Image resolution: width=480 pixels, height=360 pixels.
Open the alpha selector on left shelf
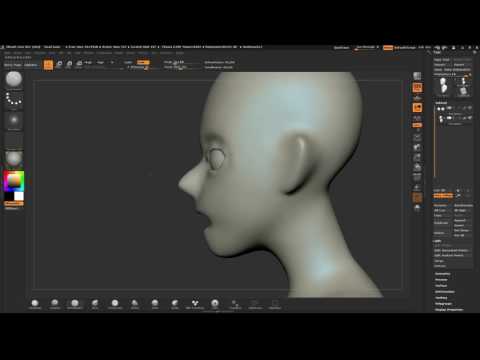coord(14,120)
